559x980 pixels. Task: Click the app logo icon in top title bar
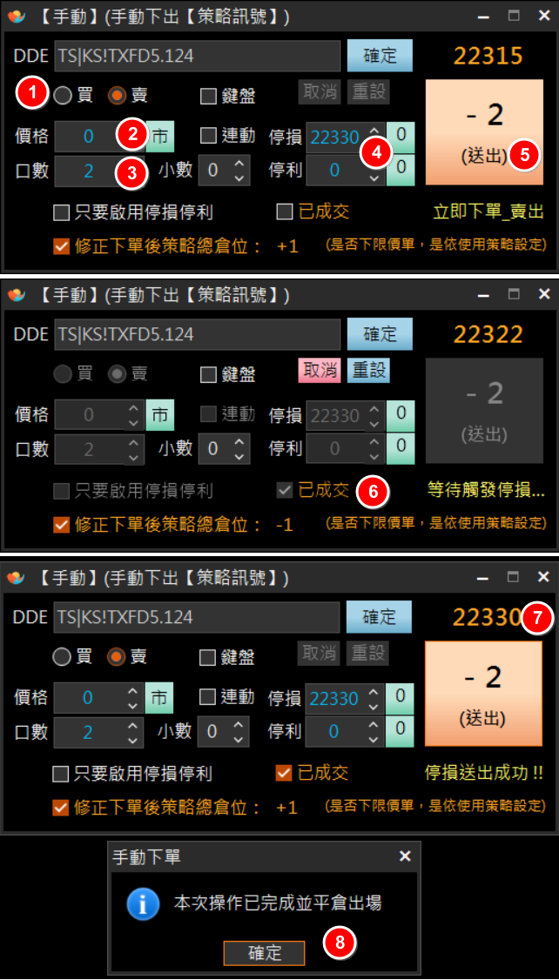click(17, 17)
